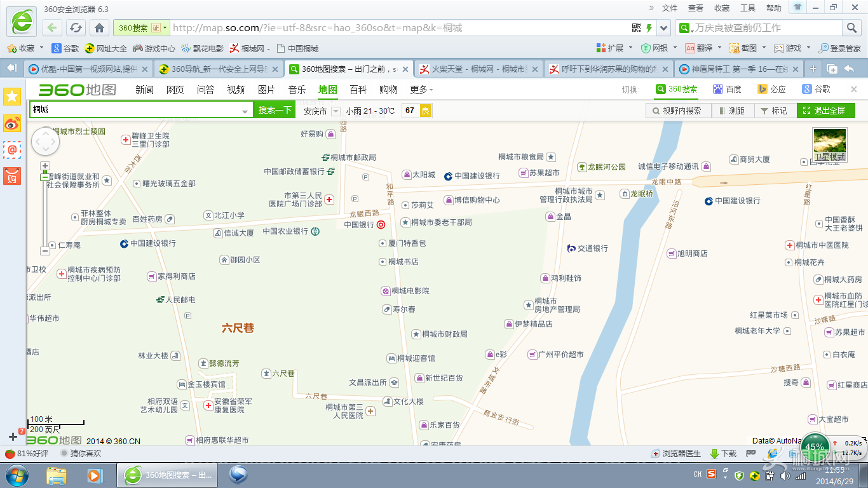Click the browser address bar URL
868x488 pixels.
click(x=400, y=28)
